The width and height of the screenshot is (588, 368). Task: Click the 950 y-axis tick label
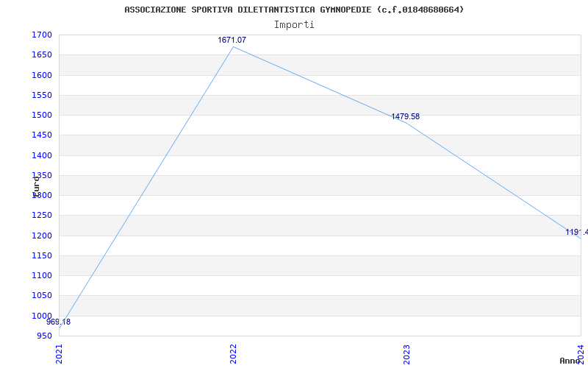44,336
